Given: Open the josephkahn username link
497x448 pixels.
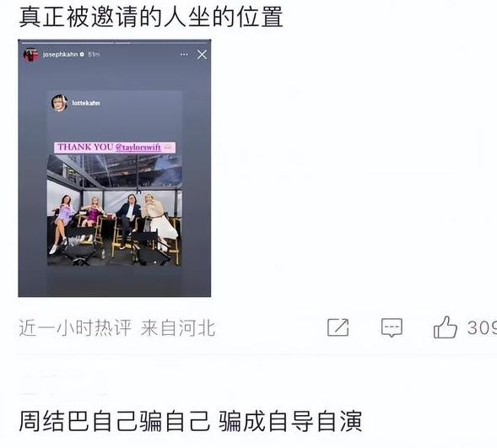Looking at the screenshot, I should [x=60, y=55].
